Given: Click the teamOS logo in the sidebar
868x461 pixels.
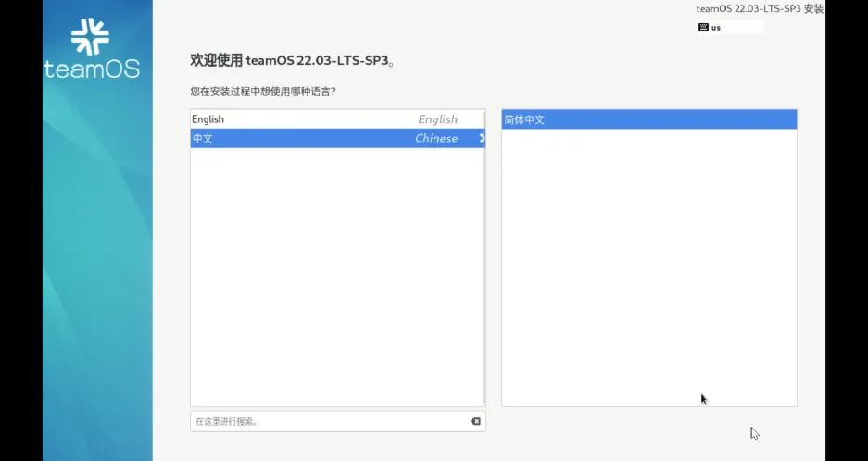Looking at the screenshot, I should 92,48.
